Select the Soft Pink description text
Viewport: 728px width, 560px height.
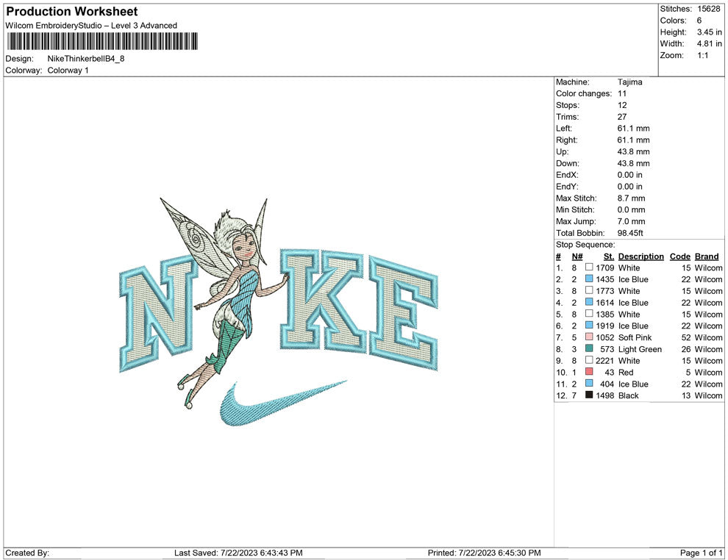(x=635, y=338)
